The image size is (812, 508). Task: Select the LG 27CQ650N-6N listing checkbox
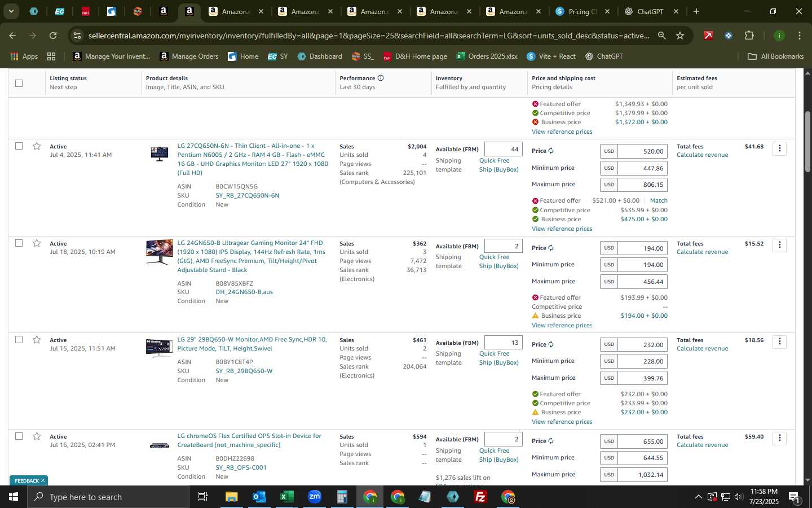pyautogui.click(x=19, y=146)
